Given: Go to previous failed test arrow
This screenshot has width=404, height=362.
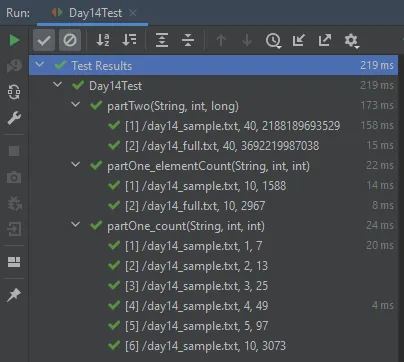Looking at the screenshot, I should (x=221, y=40).
